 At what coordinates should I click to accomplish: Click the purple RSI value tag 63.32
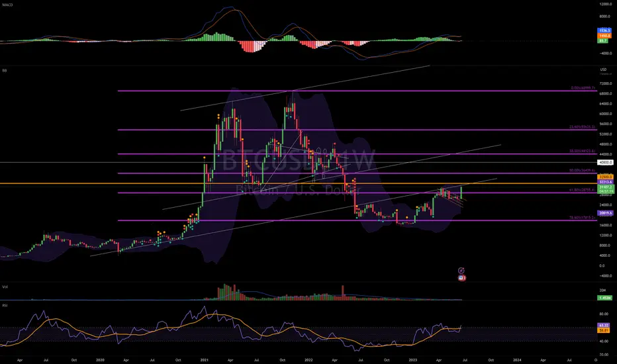point(604,326)
